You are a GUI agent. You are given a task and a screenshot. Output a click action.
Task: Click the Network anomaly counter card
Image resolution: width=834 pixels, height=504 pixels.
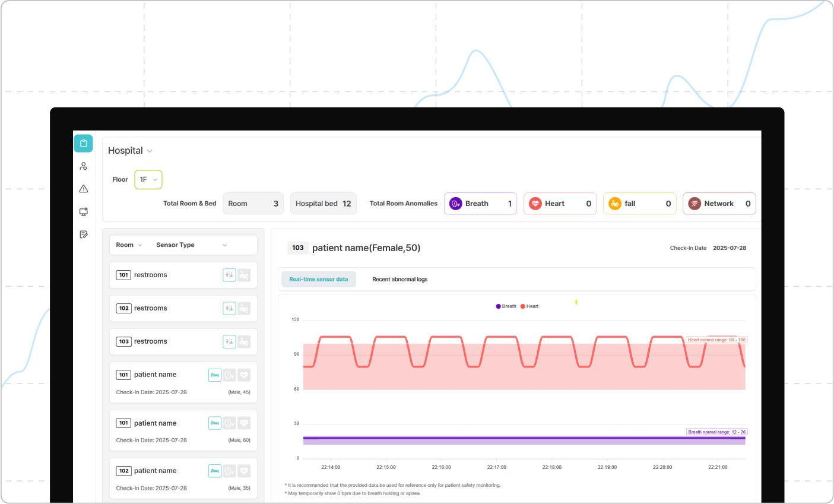click(719, 203)
